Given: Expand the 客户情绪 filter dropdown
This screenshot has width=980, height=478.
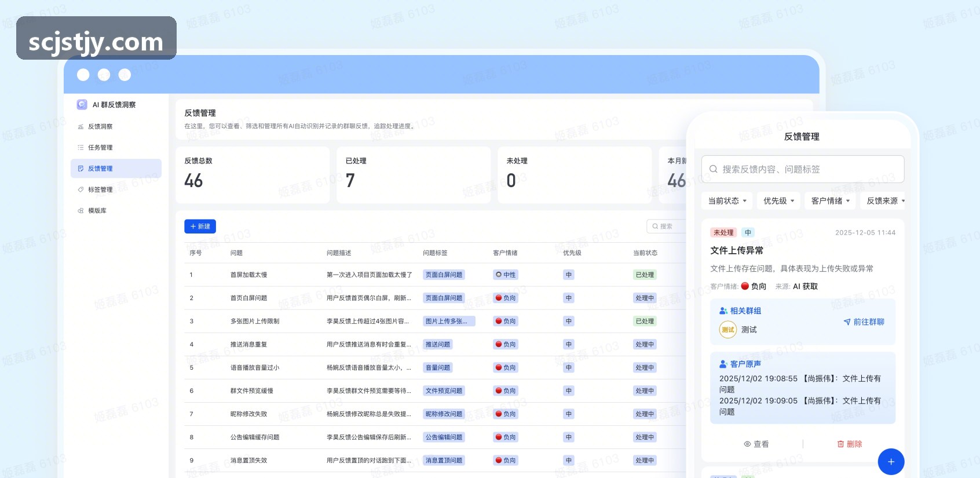Looking at the screenshot, I should tap(830, 201).
